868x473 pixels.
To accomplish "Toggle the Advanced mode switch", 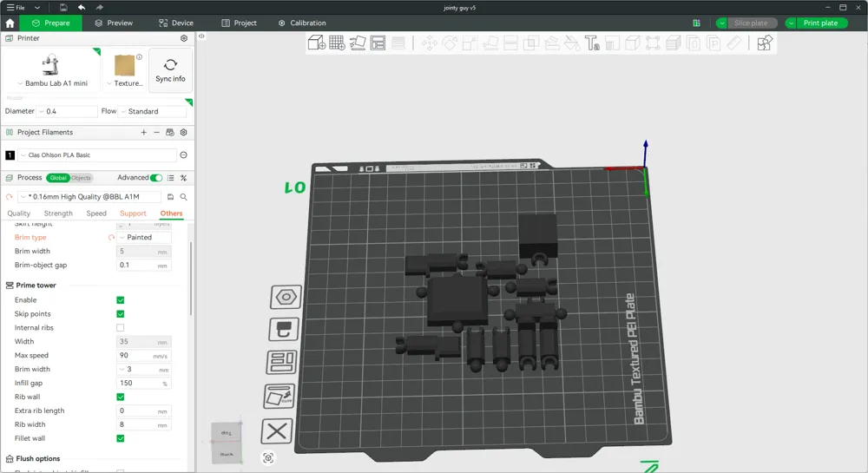I will click(x=156, y=178).
